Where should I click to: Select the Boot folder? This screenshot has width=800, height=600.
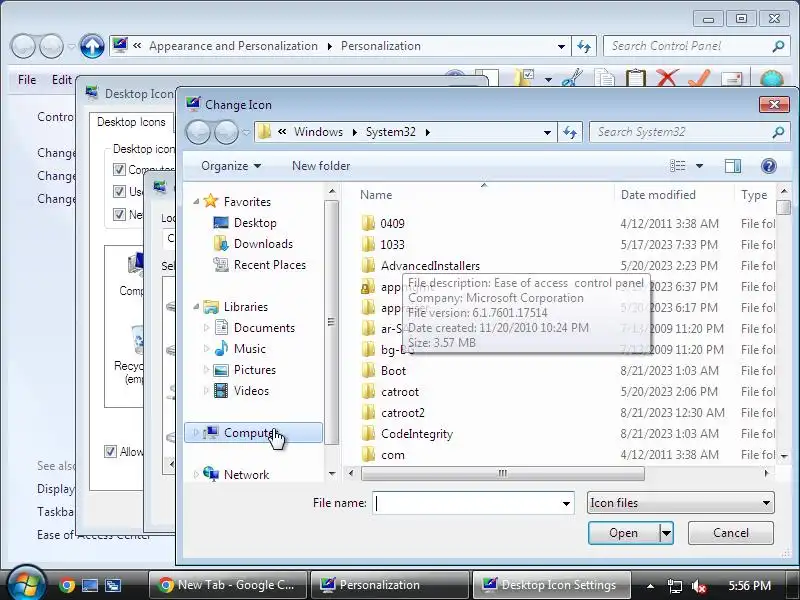click(x=393, y=370)
